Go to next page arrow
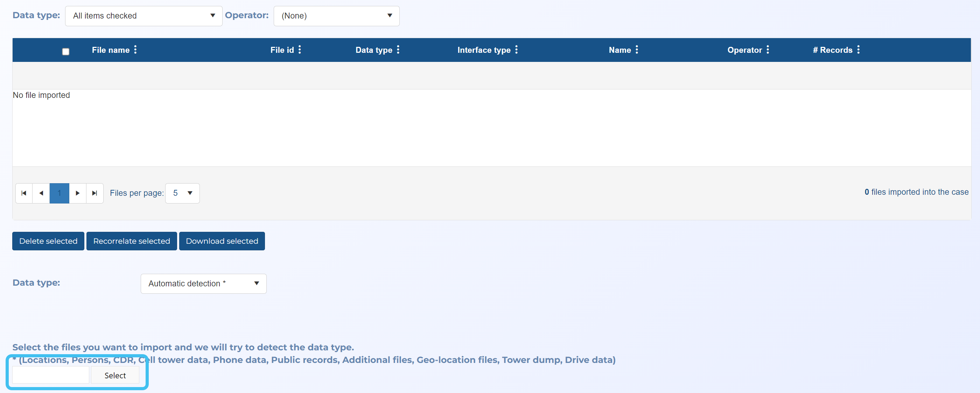The image size is (980, 393). point(78,193)
